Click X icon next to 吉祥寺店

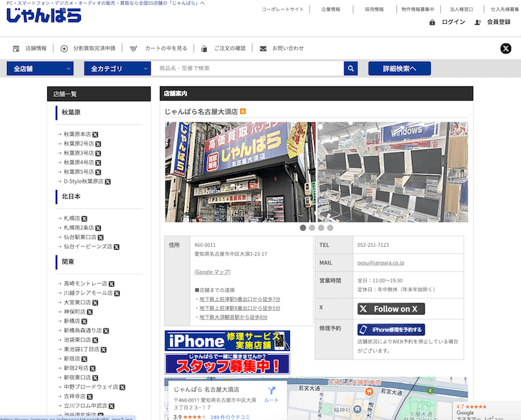pos(89,396)
